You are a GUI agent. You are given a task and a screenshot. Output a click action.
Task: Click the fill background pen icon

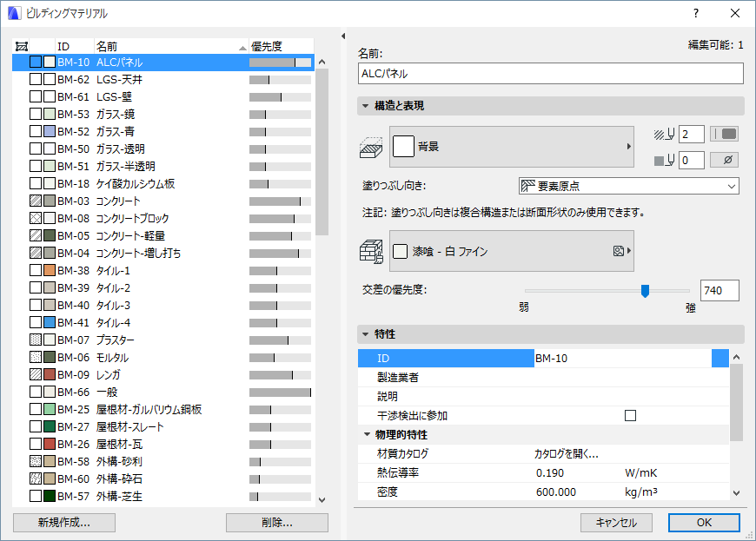coord(664,160)
